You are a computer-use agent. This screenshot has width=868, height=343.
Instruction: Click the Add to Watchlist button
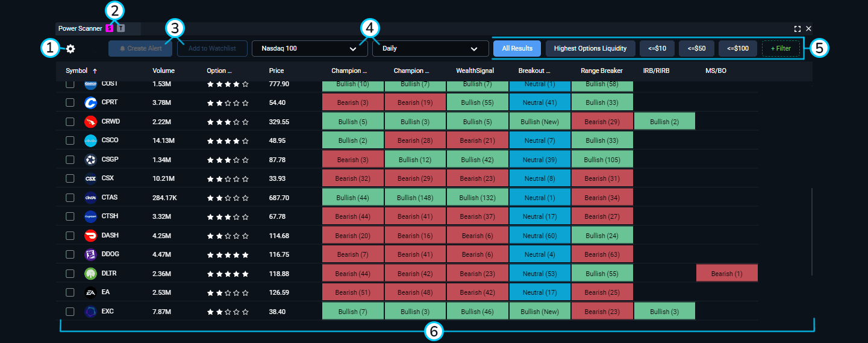point(212,49)
